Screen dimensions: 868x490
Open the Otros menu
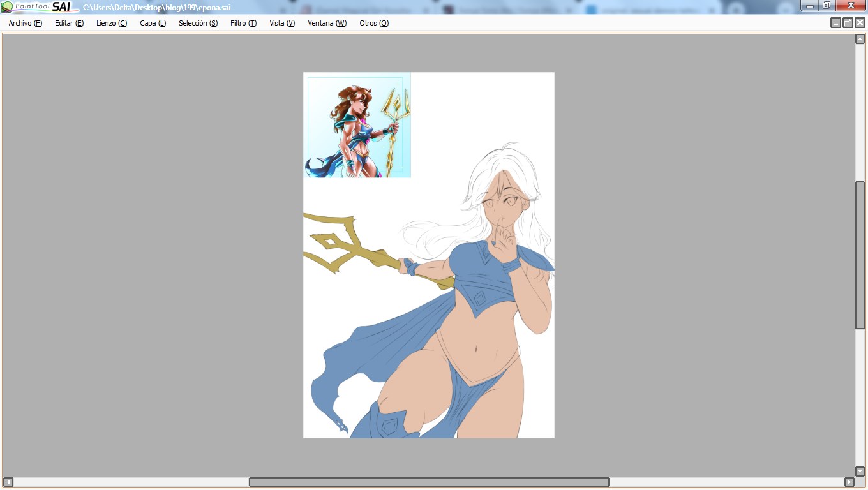pyautogui.click(x=374, y=23)
